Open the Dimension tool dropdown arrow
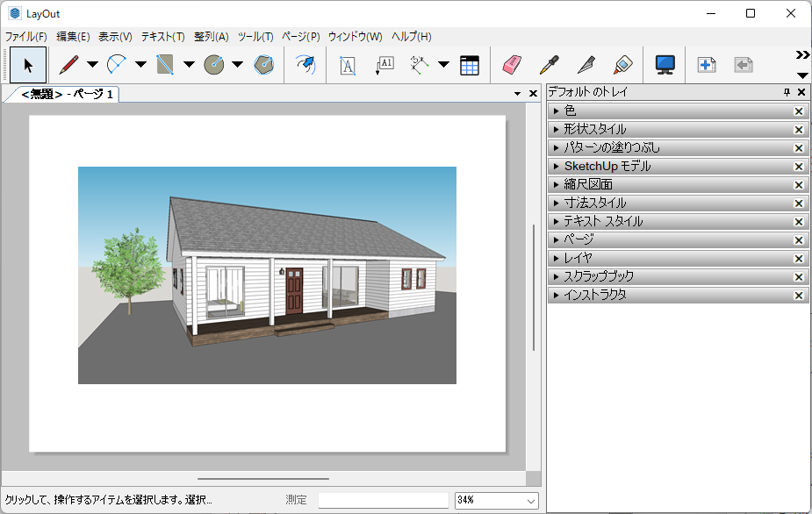Viewport: 812px width, 514px height. pos(443,65)
